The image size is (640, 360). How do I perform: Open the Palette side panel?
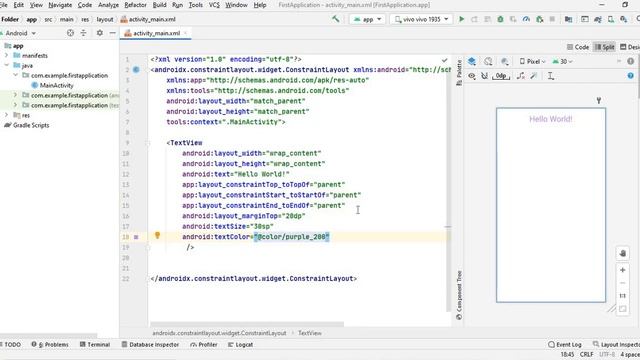[x=459, y=73]
